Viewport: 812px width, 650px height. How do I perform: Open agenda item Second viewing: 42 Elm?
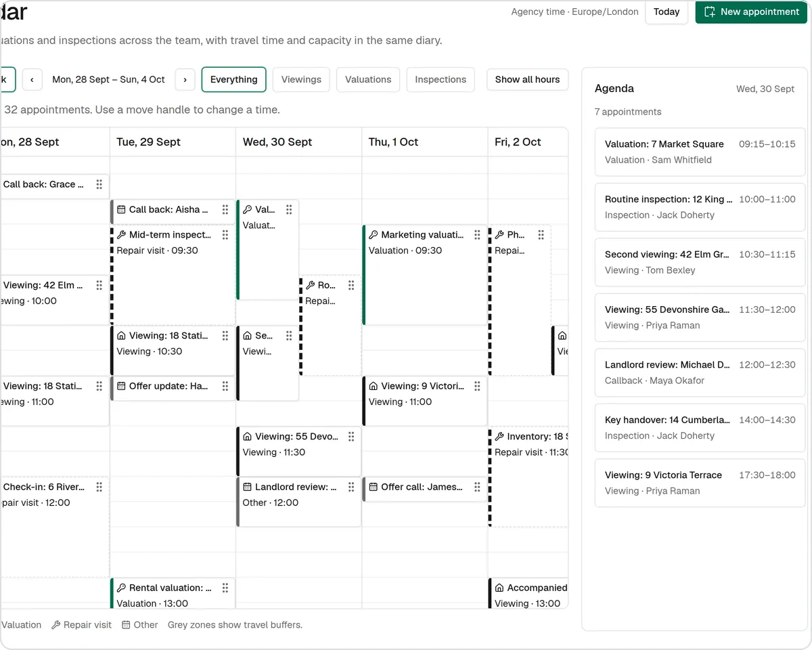tap(700, 262)
